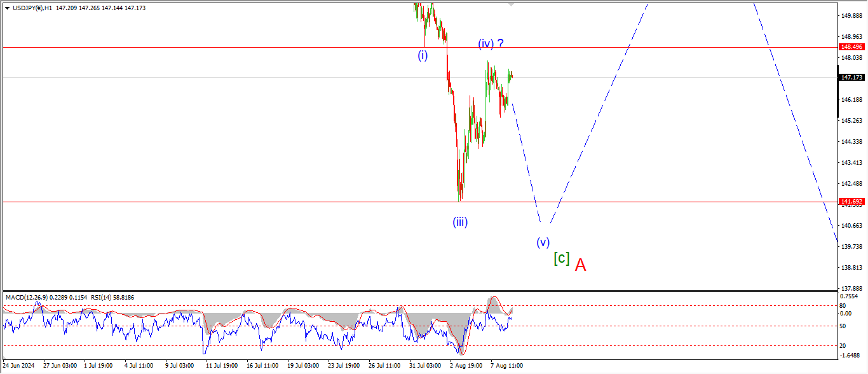Select the large red A wave label

[x=580, y=265]
